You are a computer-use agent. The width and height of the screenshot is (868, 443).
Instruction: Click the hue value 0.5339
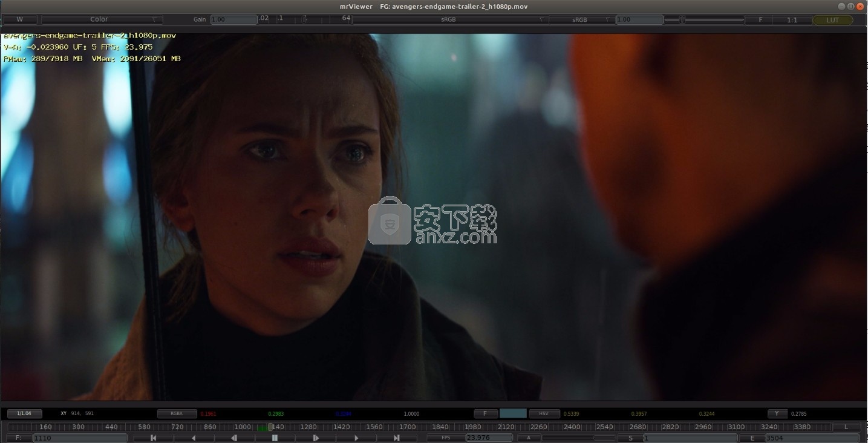tap(571, 414)
